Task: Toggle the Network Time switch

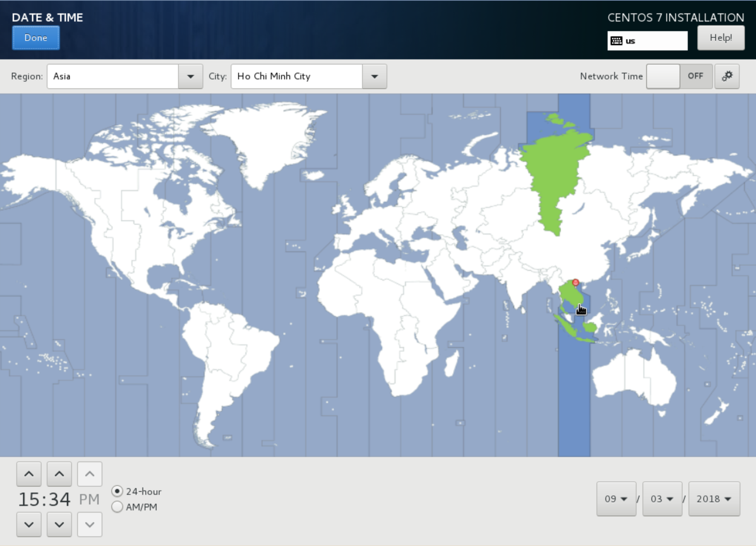Action: tap(679, 76)
